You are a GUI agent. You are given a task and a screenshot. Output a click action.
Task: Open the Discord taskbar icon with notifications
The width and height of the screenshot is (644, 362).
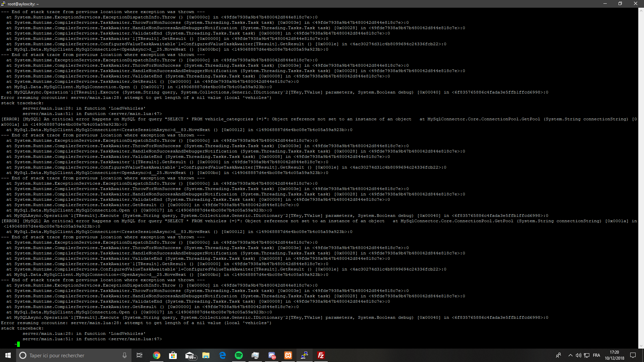[272, 355]
